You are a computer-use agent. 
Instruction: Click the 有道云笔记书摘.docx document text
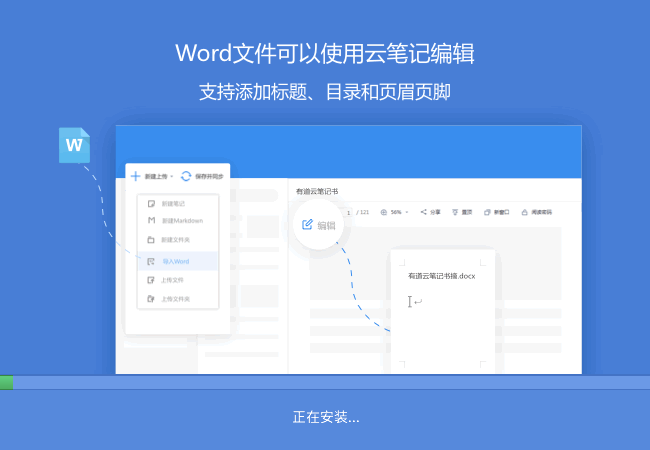(441, 275)
